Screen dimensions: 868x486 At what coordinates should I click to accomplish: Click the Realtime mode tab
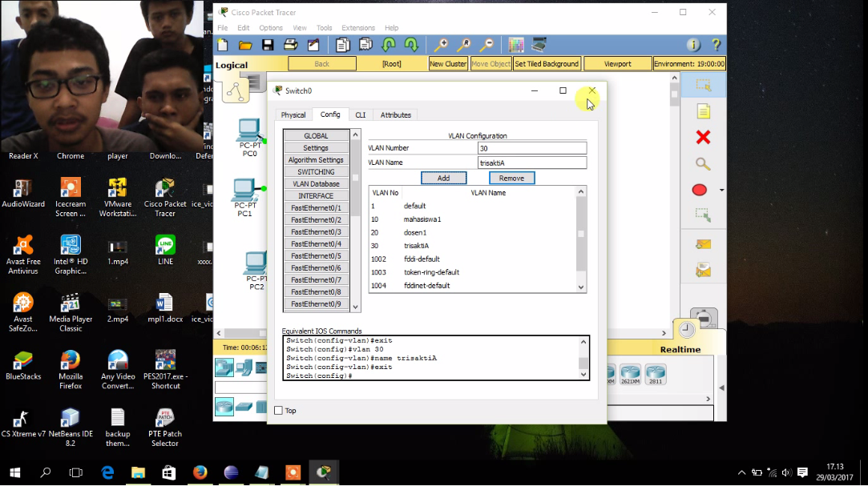click(x=680, y=349)
